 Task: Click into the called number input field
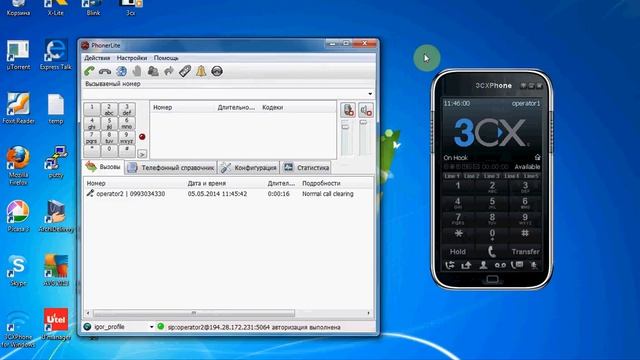(224, 94)
